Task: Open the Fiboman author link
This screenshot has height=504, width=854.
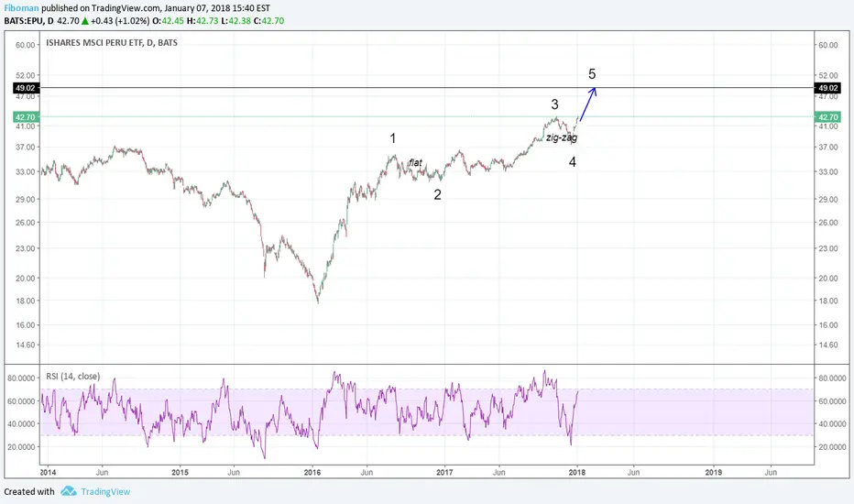Action: [21, 8]
